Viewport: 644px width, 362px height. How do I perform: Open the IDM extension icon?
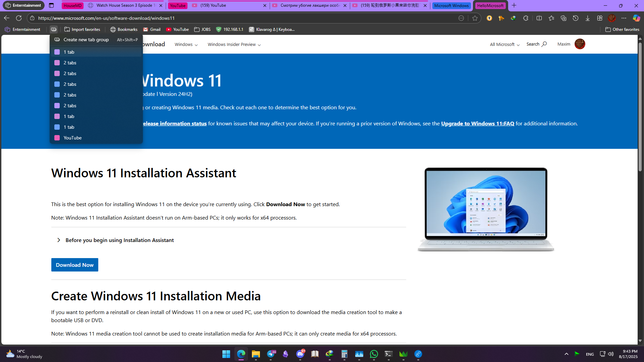pos(514,18)
